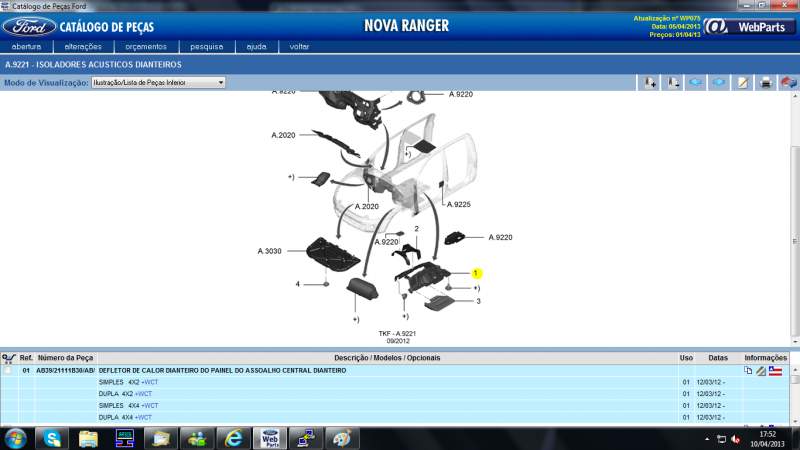
Task: Open the Paint palette icon in the taskbar
Action: click(342, 439)
